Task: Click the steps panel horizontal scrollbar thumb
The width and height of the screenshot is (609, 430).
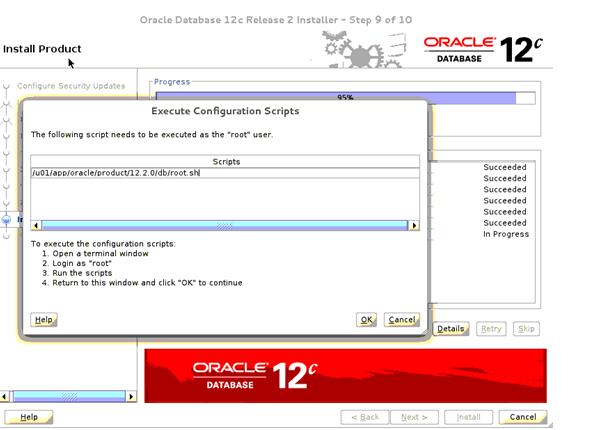Action: 70,397
